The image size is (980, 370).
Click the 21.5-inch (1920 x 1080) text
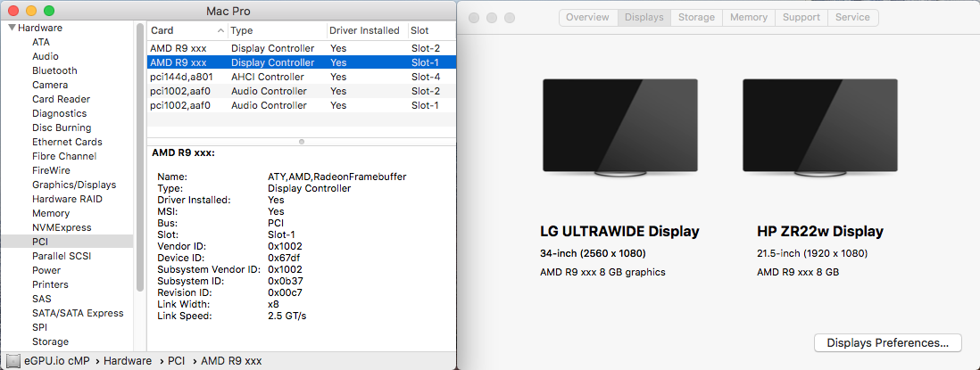[812, 253]
